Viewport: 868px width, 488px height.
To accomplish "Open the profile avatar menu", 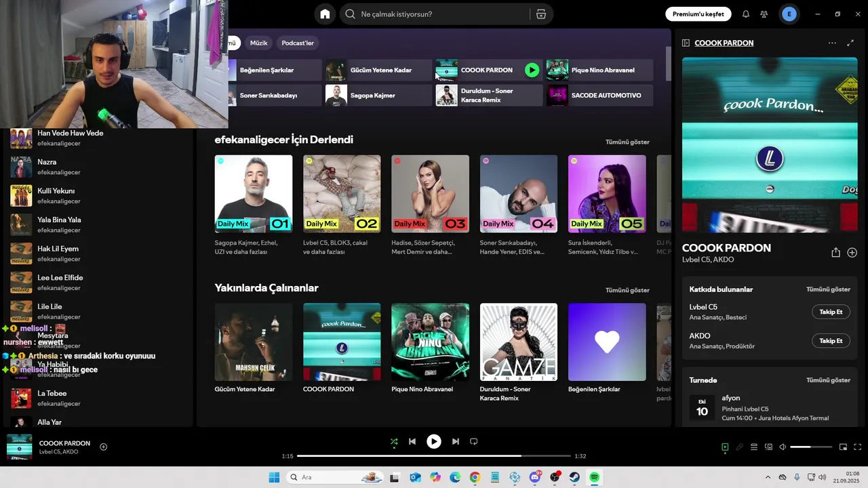I will coord(789,14).
